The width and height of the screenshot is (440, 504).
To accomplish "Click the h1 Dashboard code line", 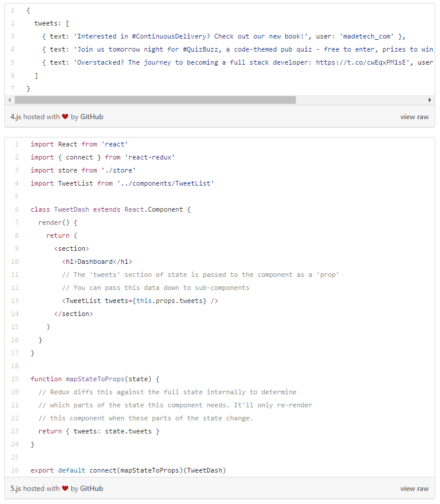I will click(97, 261).
